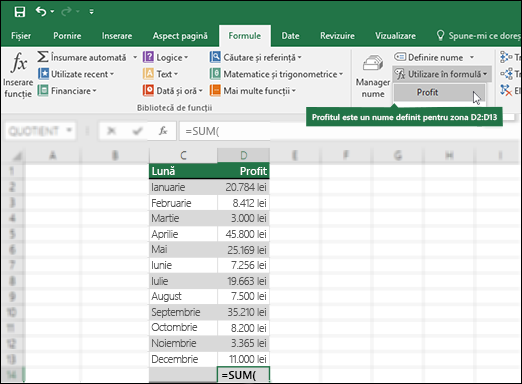522x384 pixels.
Task: Select the 3.000 lei cell
Action: point(243,218)
